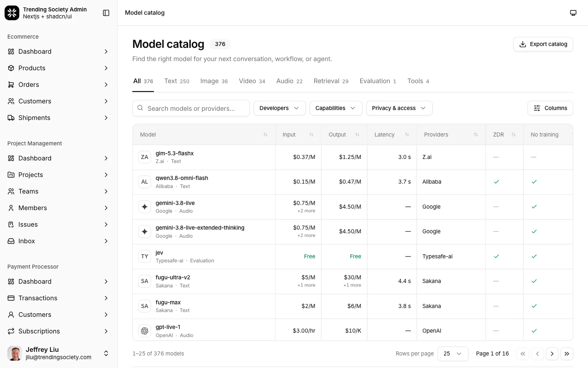Switch to the Retrieval tab

[331, 81]
